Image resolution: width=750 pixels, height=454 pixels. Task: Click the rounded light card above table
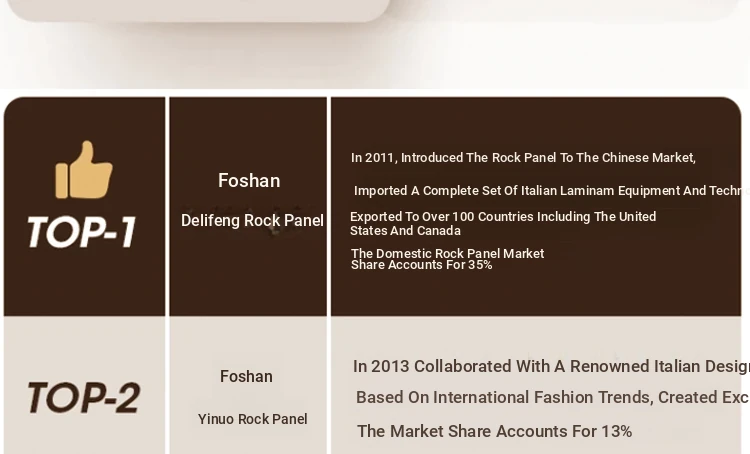(199, 10)
